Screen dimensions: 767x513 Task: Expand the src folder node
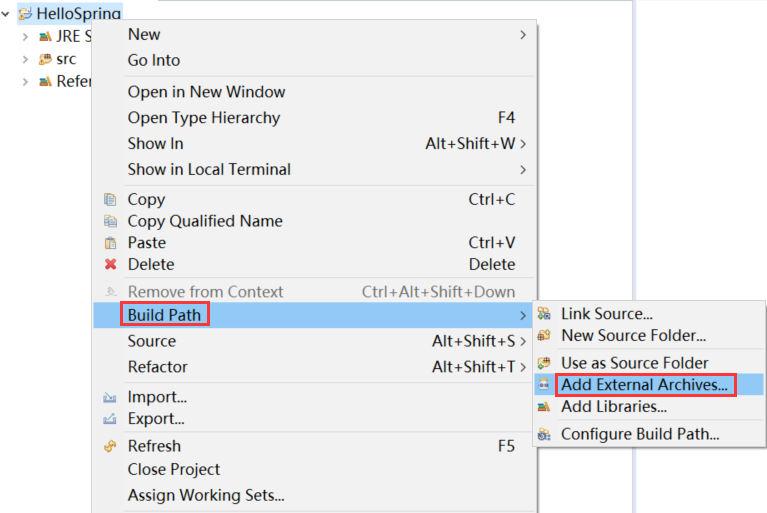pos(25,59)
